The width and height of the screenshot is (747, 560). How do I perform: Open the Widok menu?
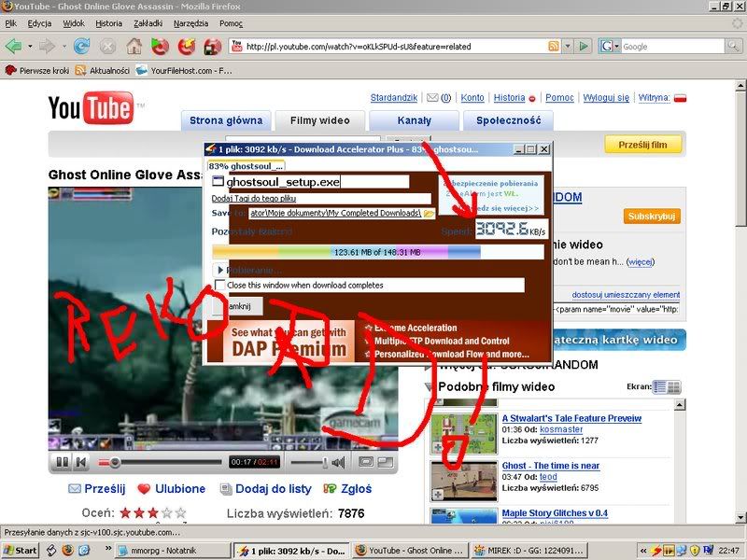click(74, 23)
